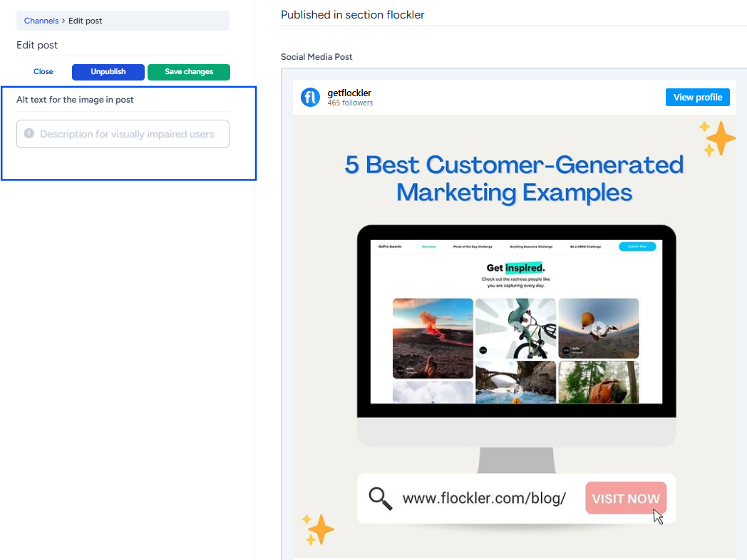747x560 pixels.
Task: View profile of getflockler
Action: tap(697, 97)
